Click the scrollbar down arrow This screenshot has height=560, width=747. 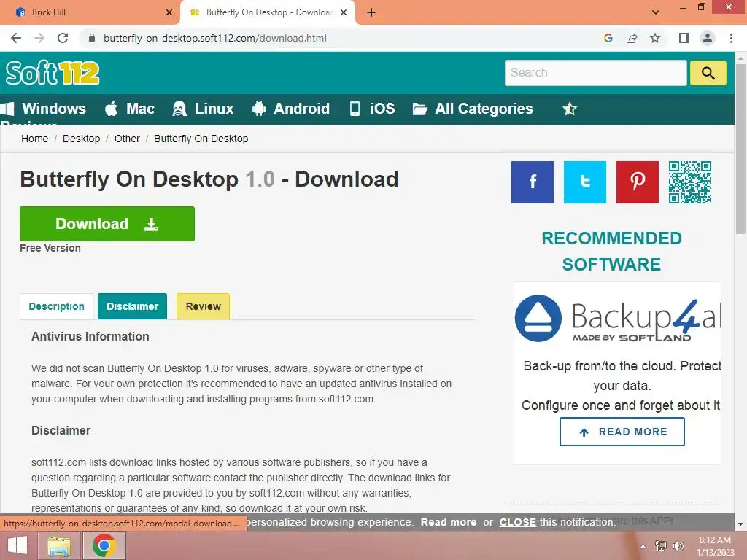[x=741, y=524]
